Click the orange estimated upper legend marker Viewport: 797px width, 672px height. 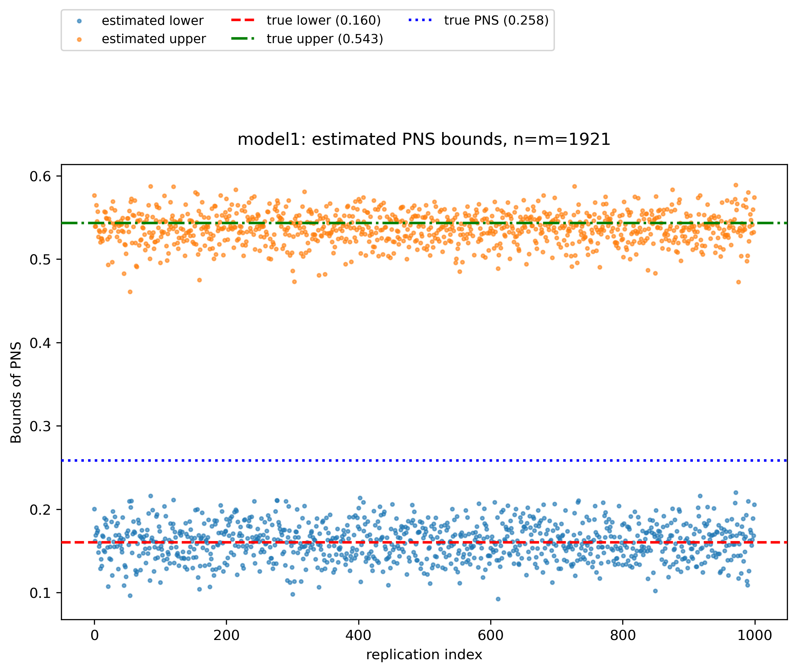79,39
